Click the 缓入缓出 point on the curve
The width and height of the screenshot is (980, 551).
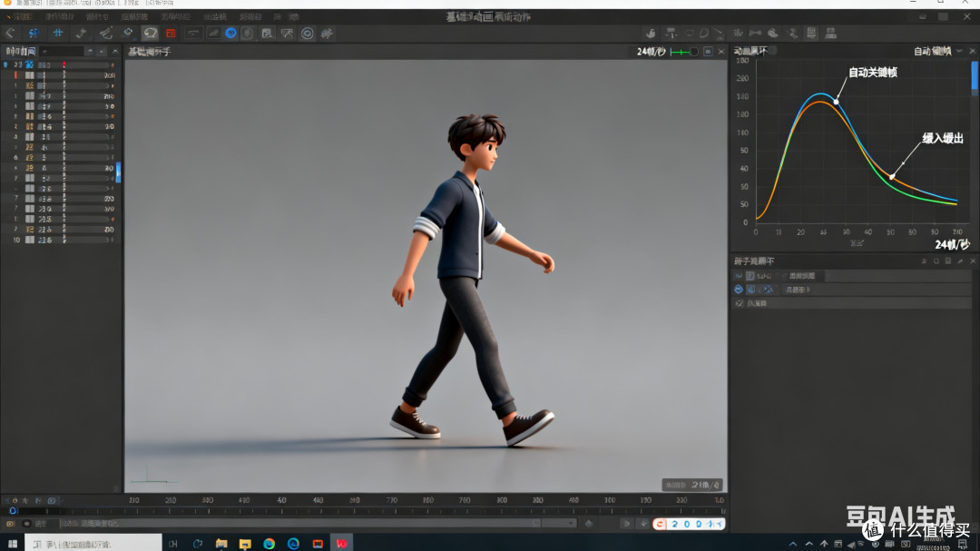[x=892, y=177]
